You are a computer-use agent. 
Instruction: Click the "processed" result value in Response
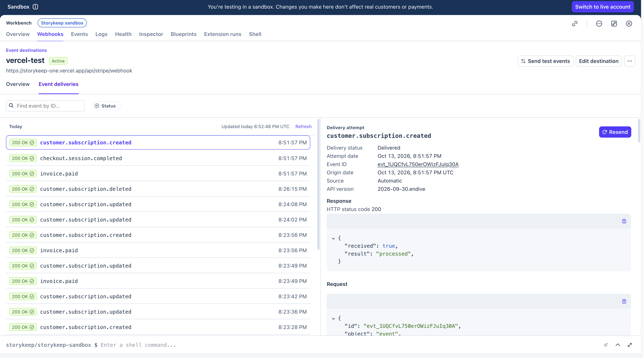[393, 254]
